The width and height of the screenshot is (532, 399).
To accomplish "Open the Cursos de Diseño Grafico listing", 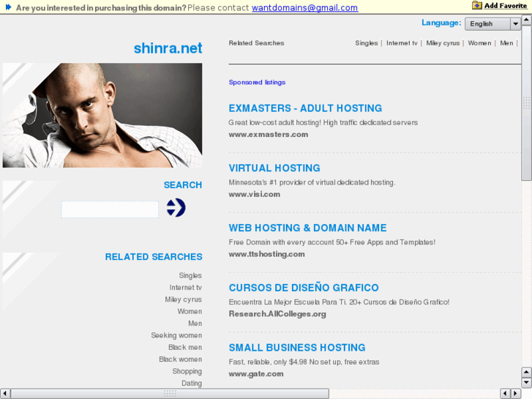I will tap(304, 288).
